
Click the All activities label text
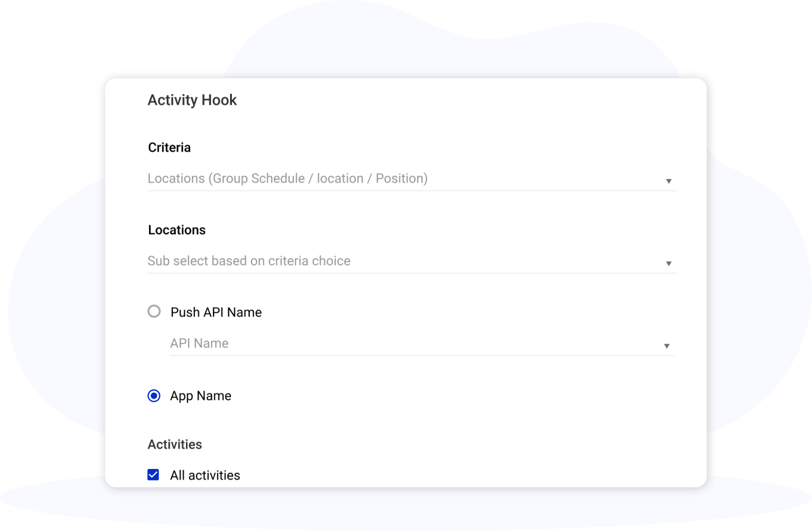click(x=205, y=475)
